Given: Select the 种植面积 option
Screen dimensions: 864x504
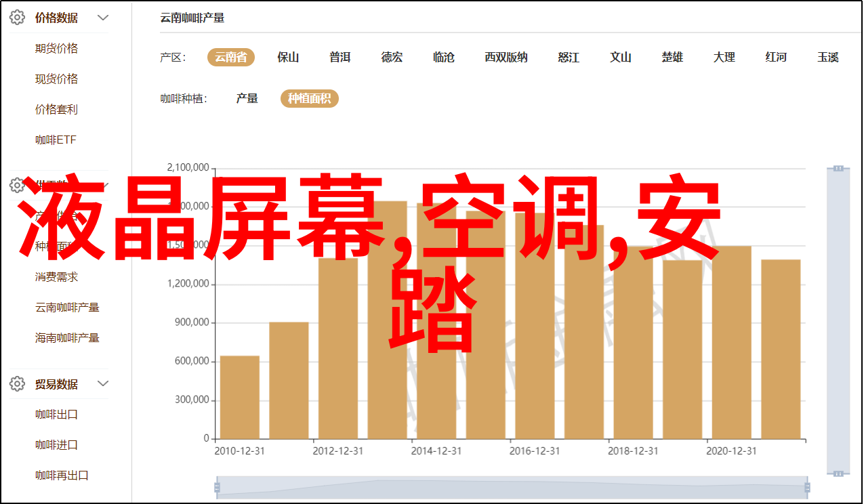Looking at the screenshot, I should pyautogui.click(x=309, y=99).
